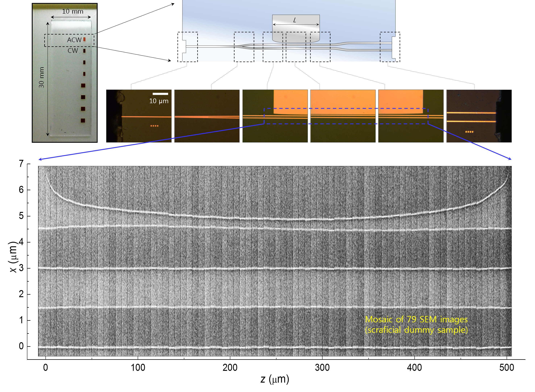Click the 10 µm white scale bar
The width and height of the screenshot is (535, 392).
coord(160,94)
